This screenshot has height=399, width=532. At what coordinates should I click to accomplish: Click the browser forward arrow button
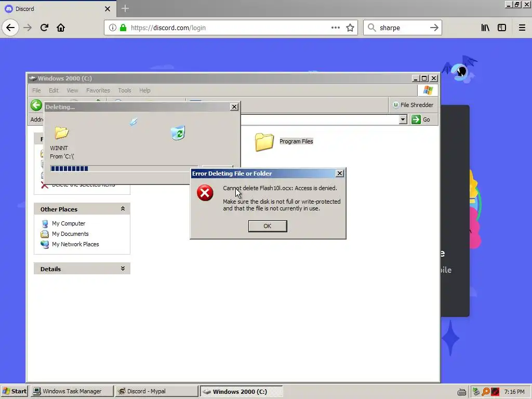28,28
